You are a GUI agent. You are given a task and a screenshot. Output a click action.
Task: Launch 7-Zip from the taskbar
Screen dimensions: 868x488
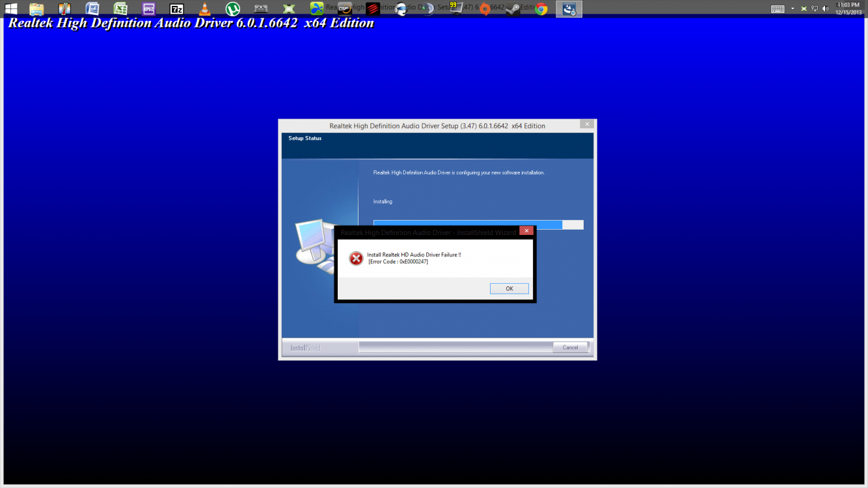[176, 8]
